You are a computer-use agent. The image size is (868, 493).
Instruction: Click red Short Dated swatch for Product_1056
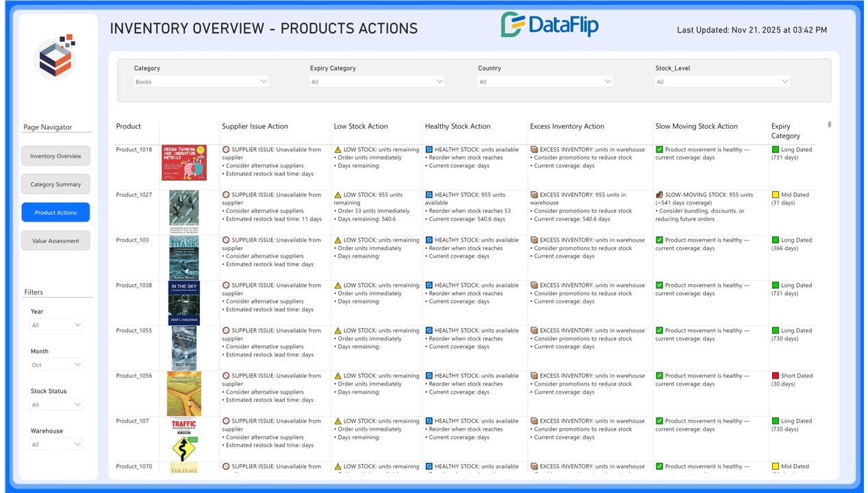(x=776, y=376)
